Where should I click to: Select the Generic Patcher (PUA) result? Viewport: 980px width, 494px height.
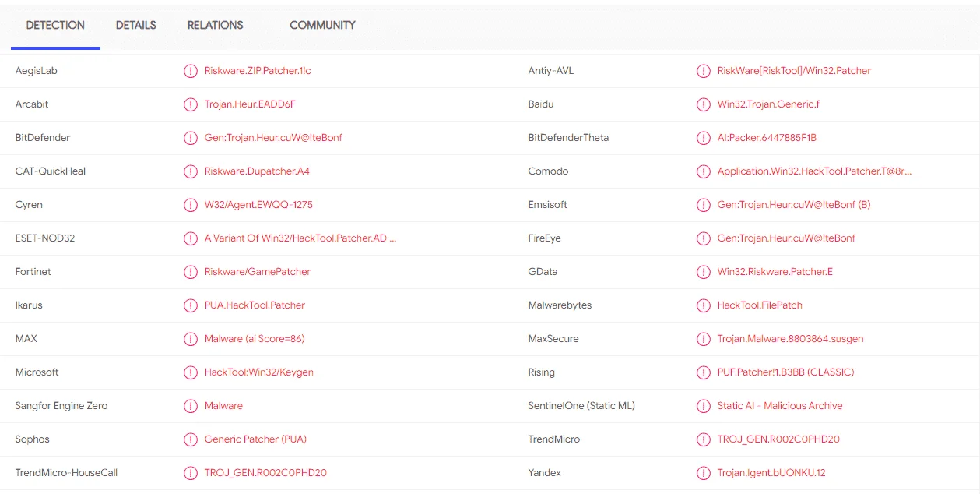[255, 439]
